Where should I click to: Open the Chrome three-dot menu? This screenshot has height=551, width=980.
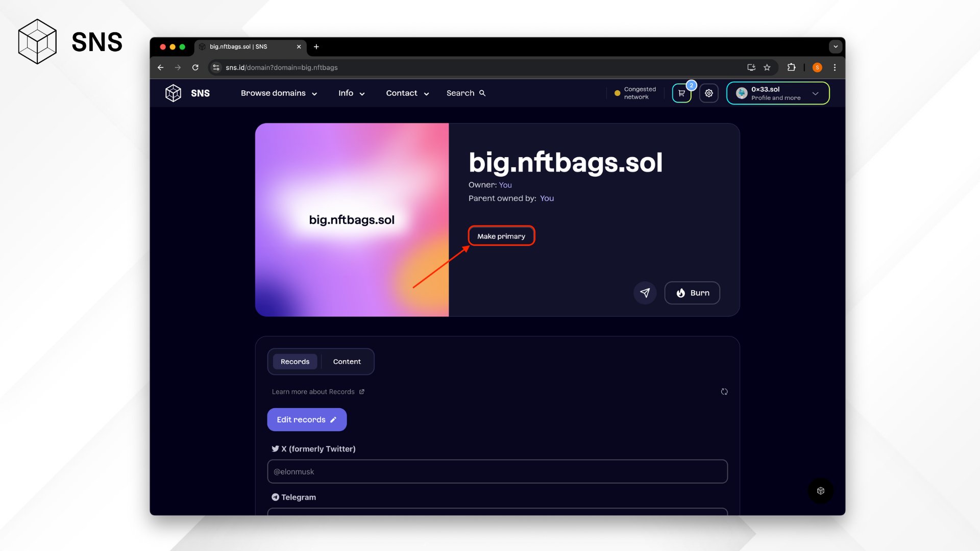pyautogui.click(x=835, y=67)
